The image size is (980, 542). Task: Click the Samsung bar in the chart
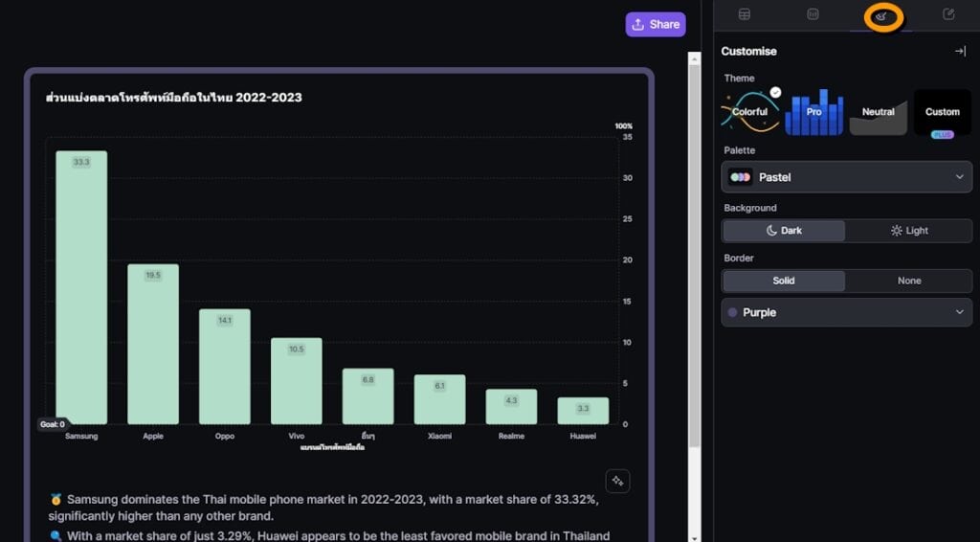81,287
